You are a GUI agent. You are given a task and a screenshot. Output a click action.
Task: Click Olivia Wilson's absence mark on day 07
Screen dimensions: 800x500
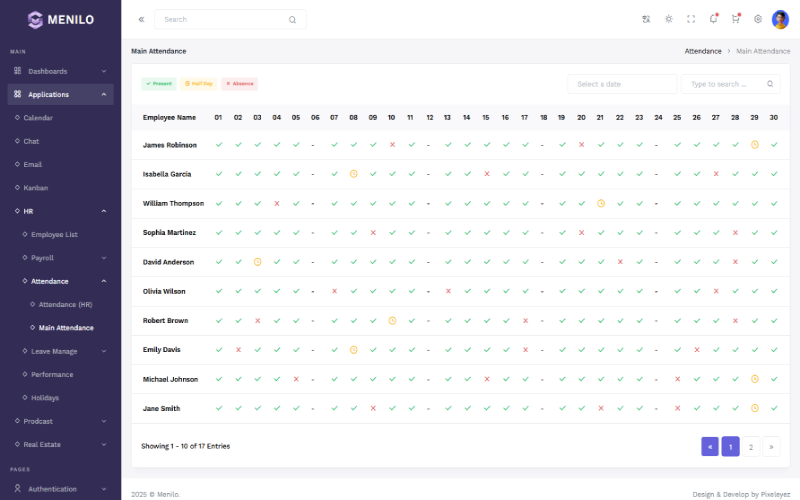(335, 291)
